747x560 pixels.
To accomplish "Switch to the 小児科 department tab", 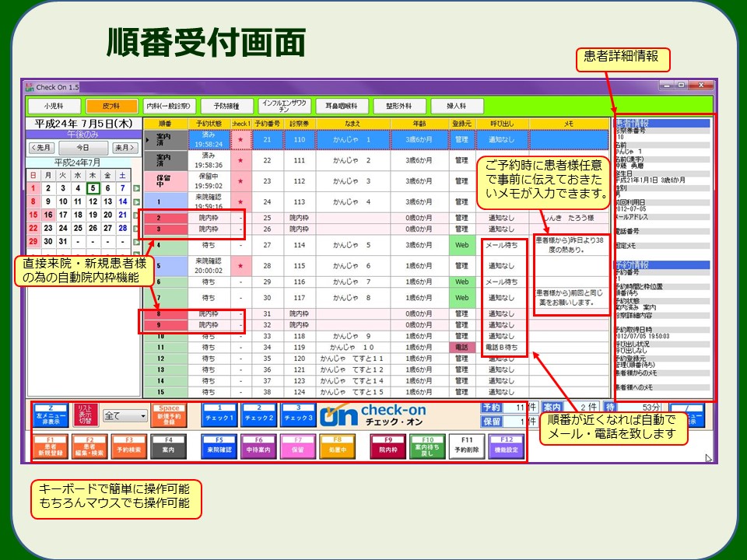I will [54, 105].
